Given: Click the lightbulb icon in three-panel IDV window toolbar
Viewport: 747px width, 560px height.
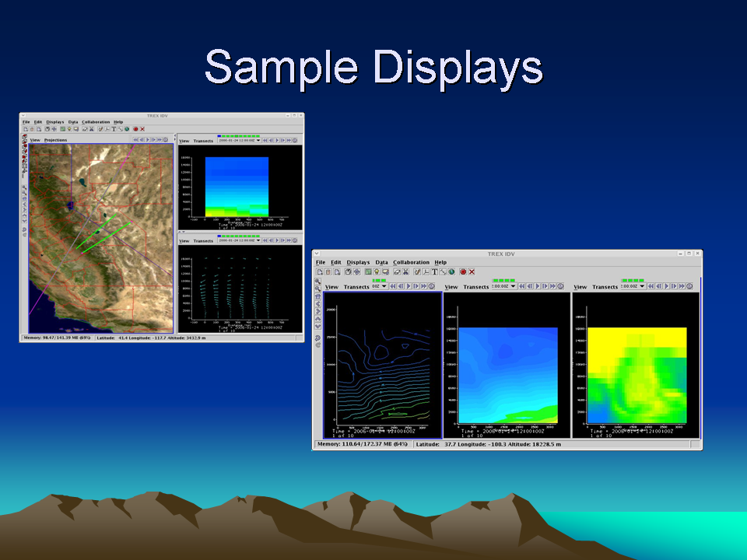Looking at the screenshot, I should [377, 272].
